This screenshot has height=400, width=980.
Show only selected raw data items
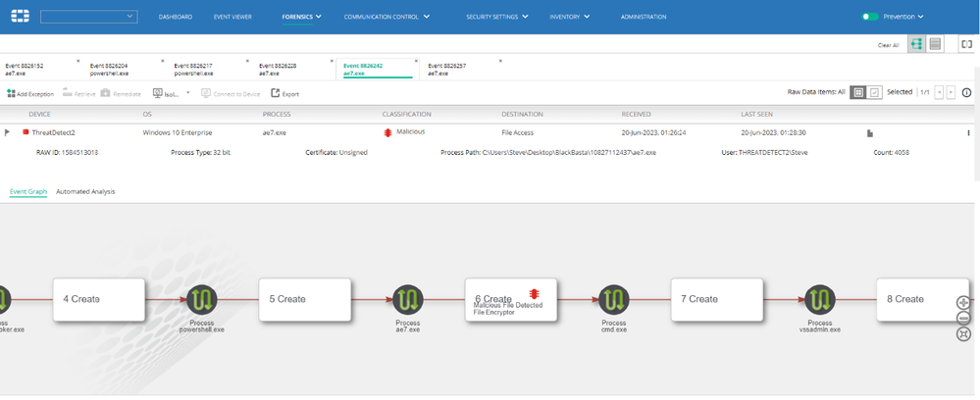[x=874, y=92]
